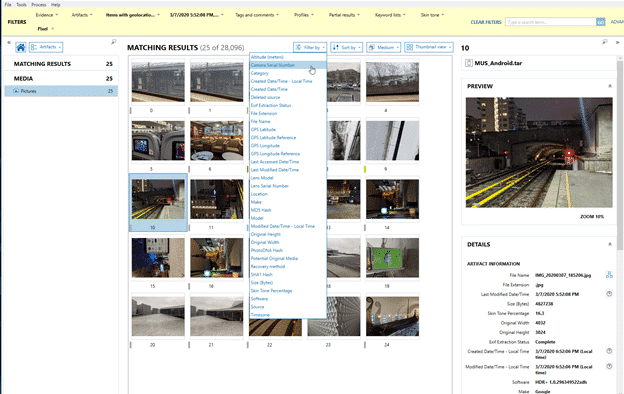Image resolution: width=624 pixels, height=394 pixels.
Task: Open the Process menu
Action: point(39,5)
